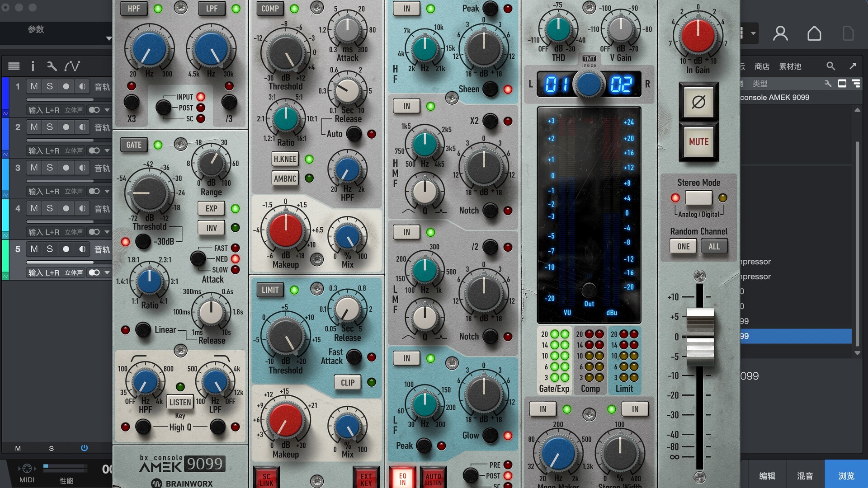Viewport: 868px width, 488px height.
Task: Click the track list hamburger menu icon
Action: click(x=14, y=66)
